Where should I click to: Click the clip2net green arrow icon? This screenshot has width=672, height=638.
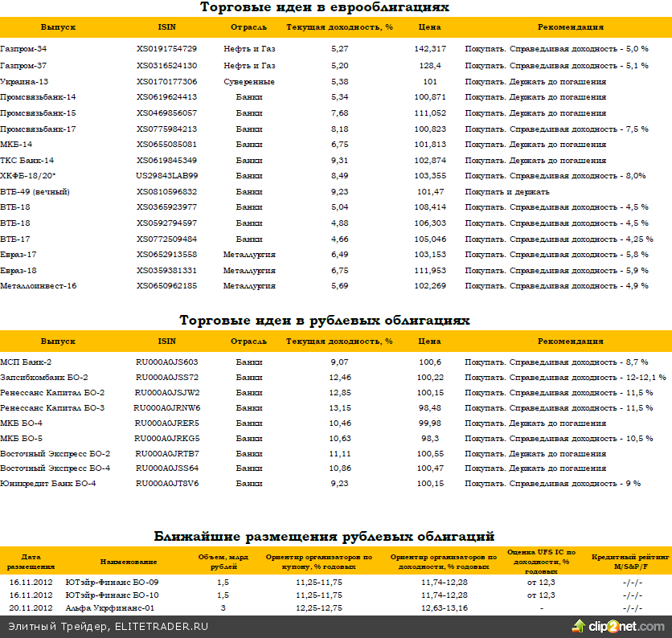pos(579,626)
